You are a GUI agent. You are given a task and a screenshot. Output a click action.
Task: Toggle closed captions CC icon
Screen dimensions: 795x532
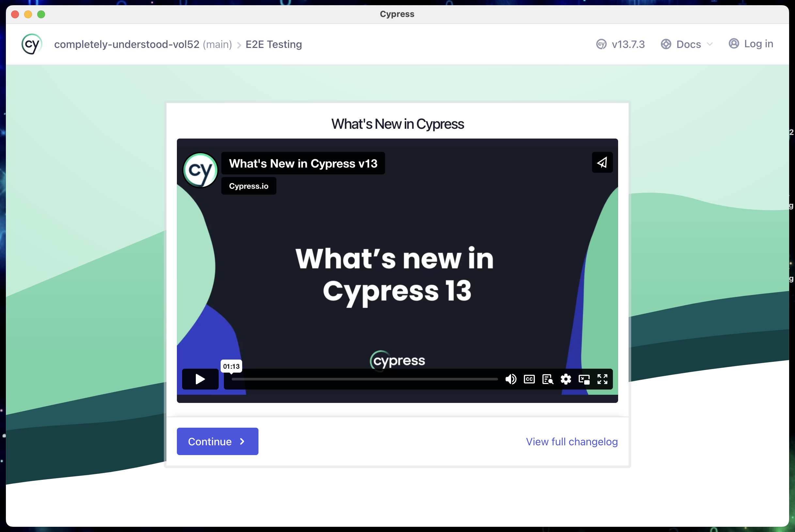529,379
